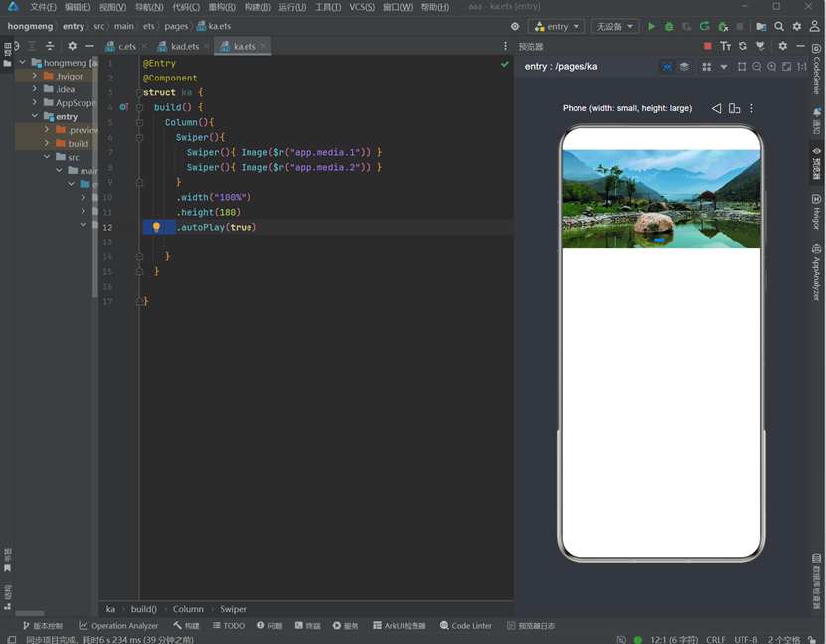
Task: Toggle the CodeGenie side panel
Action: click(x=816, y=70)
